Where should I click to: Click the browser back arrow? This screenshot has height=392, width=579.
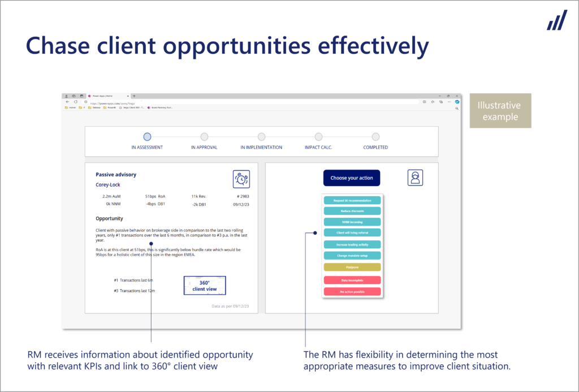click(x=67, y=102)
